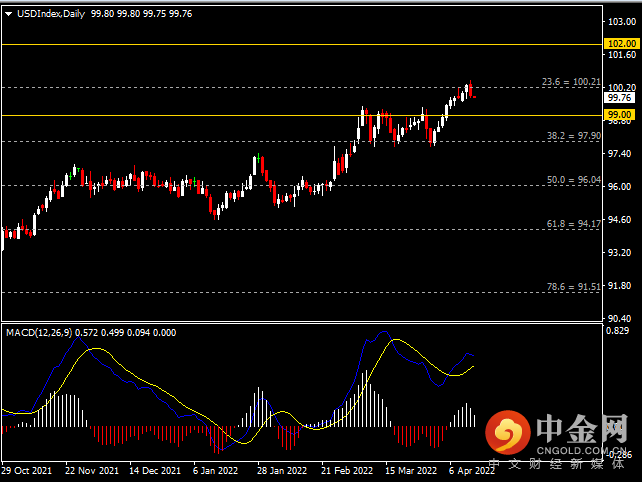Click the 22 Nov 2021 date label
This screenshot has width=642, height=482.
[x=92, y=471]
